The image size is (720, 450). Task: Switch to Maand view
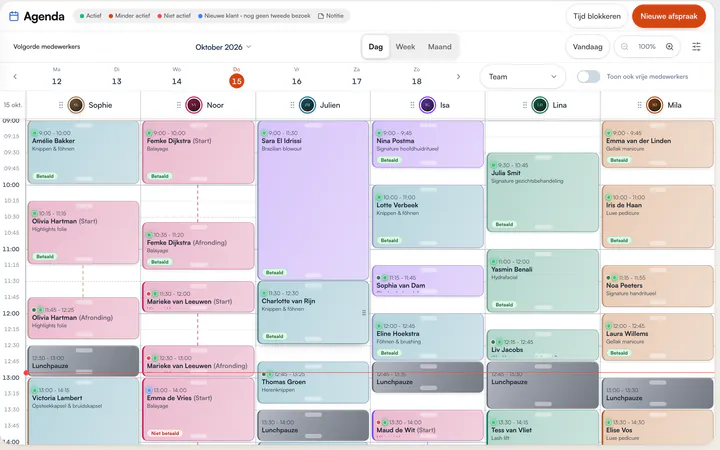tap(439, 47)
